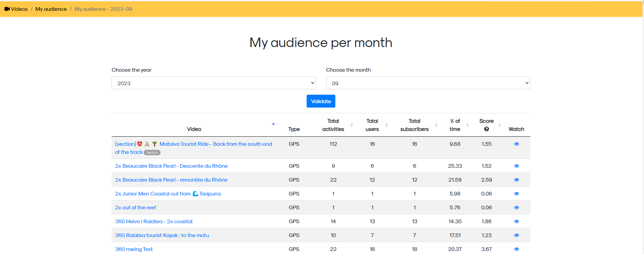Open 360 Raiatea tourist Kayak link
This screenshot has height=254, width=644.
(162, 235)
